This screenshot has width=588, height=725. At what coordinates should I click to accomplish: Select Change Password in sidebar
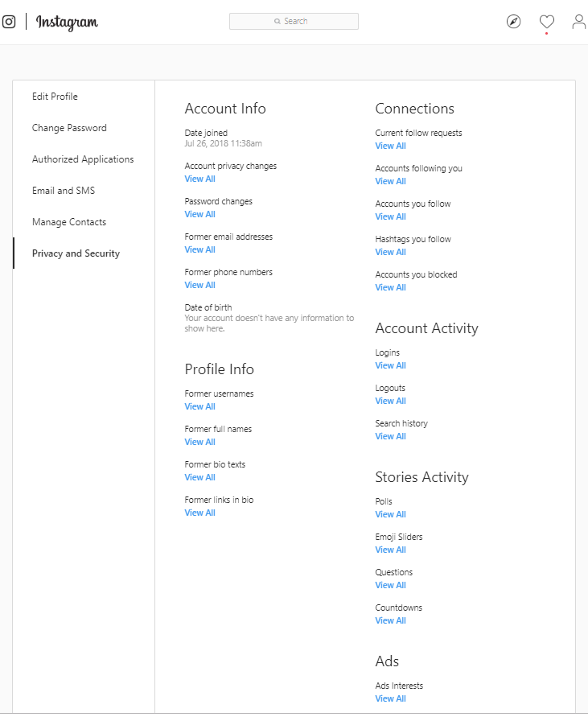pyautogui.click(x=69, y=128)
